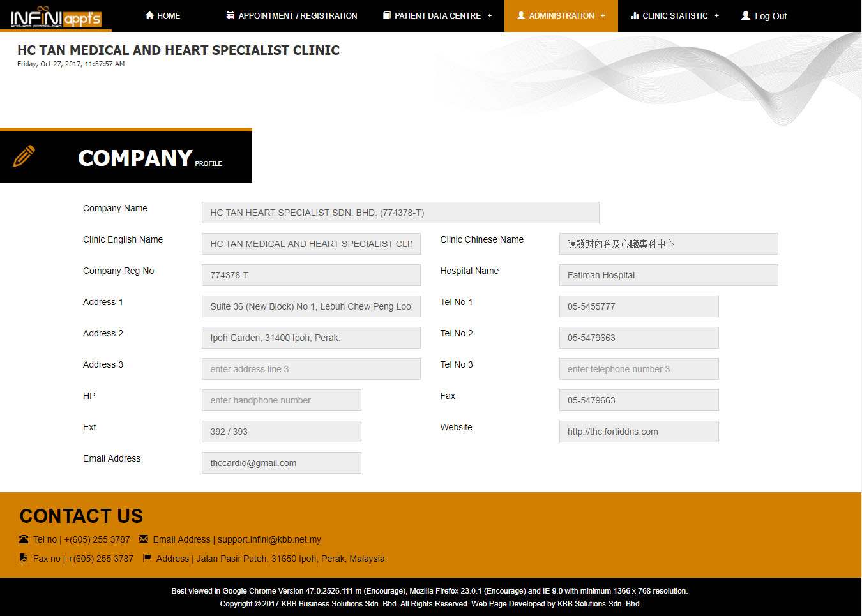Click the home icon in navigation bar

149,15
